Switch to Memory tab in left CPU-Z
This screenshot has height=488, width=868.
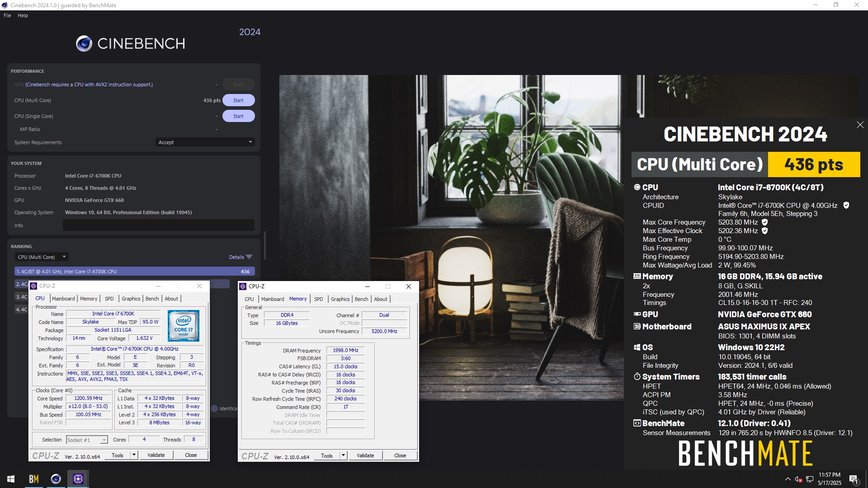tap(89, 299)
